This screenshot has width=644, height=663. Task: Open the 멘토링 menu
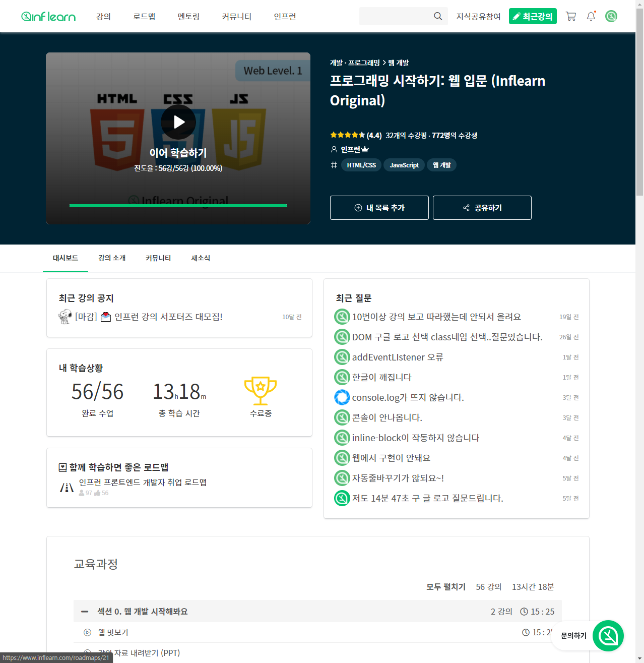click(188, 16)
